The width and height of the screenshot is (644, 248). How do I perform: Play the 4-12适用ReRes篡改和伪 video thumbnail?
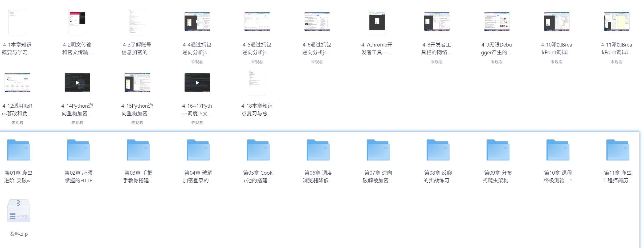17,82
